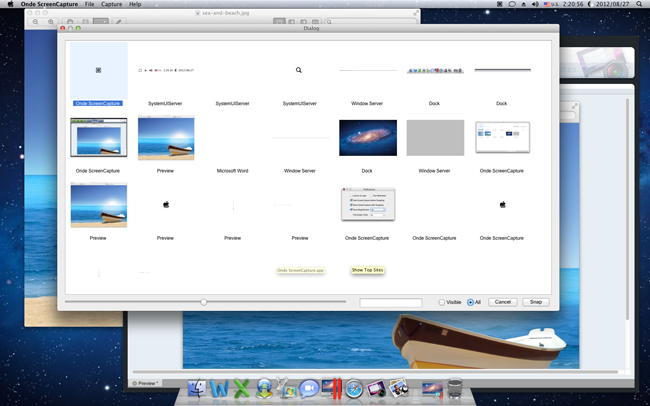Select the Visible radio option
This screenshot has height=406, width=650.
[x=443, y=302]
